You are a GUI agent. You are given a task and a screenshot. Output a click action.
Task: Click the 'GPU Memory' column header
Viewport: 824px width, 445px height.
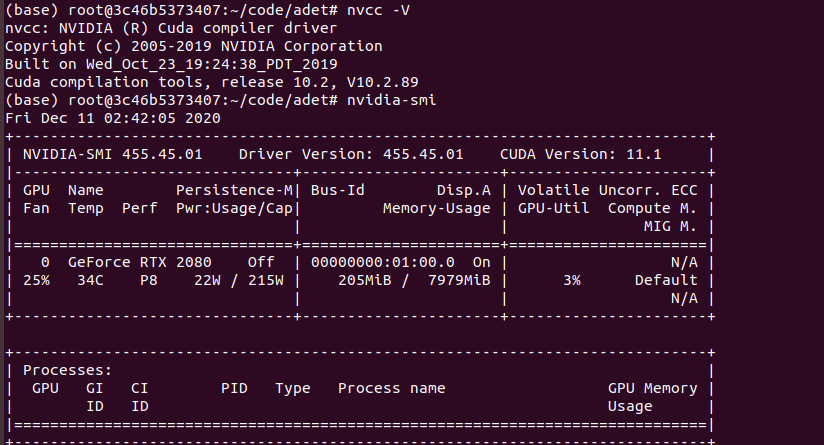pos(652,389)
